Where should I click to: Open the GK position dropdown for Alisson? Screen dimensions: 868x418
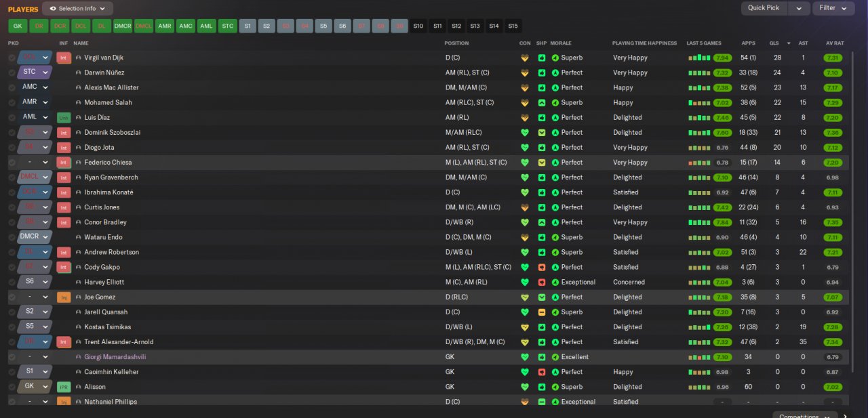pyautogui.click(x=35, y=387)
